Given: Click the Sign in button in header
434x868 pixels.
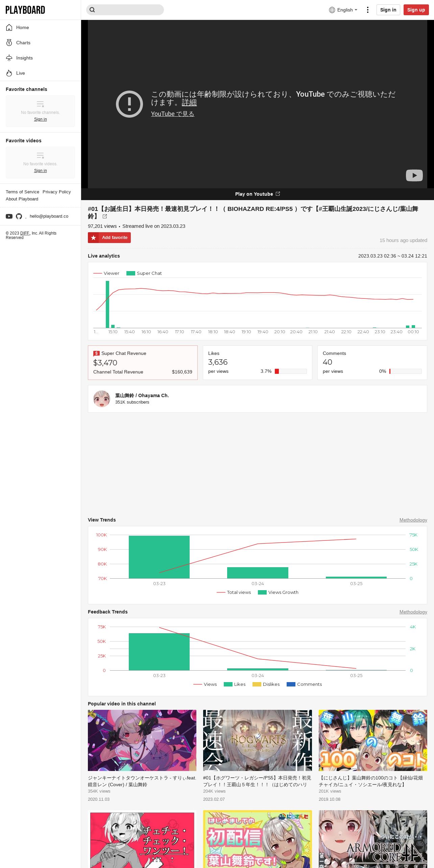Looking at the screenshot, I should (388, 10).
